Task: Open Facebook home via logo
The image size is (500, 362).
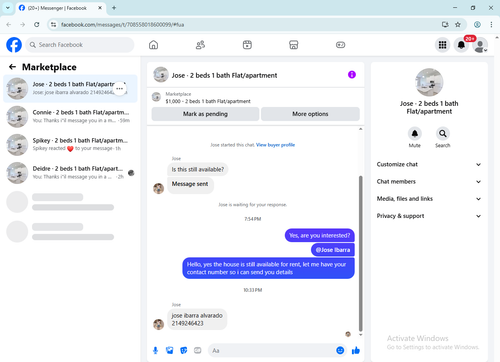Action: [14, 45]
